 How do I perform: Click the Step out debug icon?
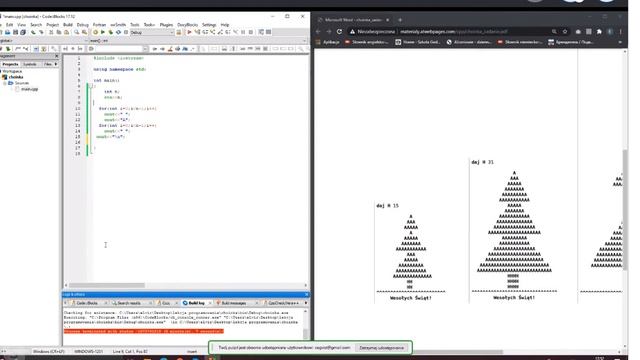(x=220, y=32)
